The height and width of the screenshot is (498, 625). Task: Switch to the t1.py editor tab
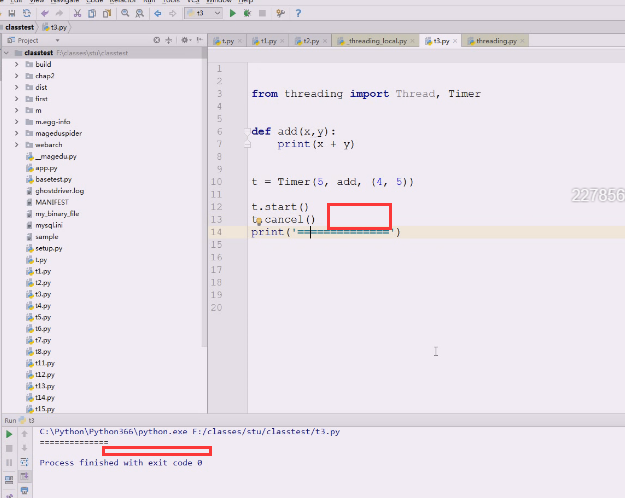coord(268,41)
